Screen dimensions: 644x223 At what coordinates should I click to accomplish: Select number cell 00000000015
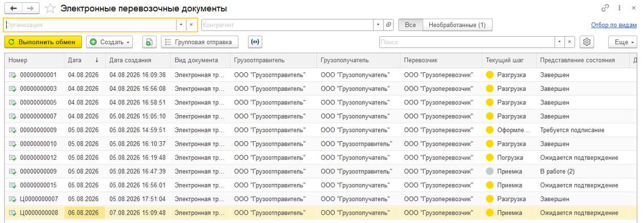point(34,185)
